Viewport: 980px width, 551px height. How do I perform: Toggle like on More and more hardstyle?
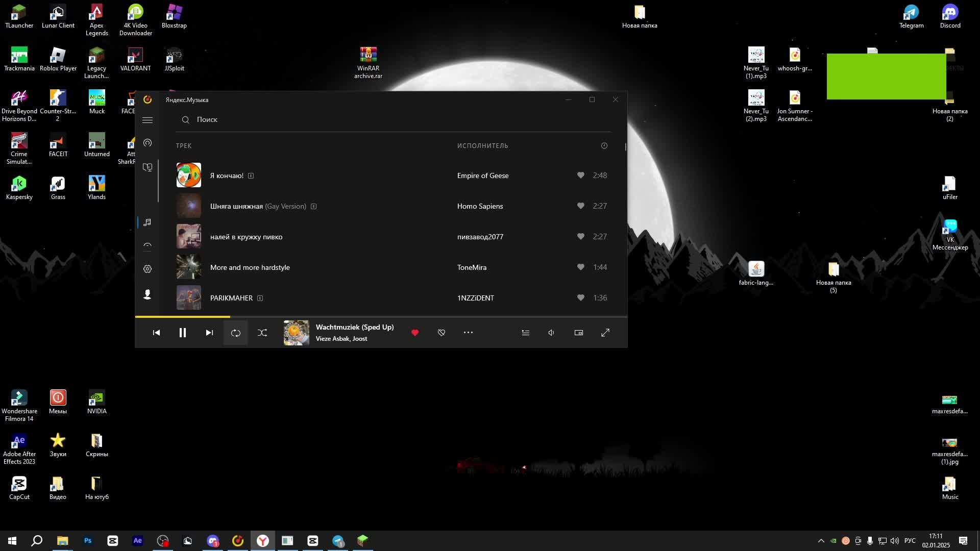581,267
